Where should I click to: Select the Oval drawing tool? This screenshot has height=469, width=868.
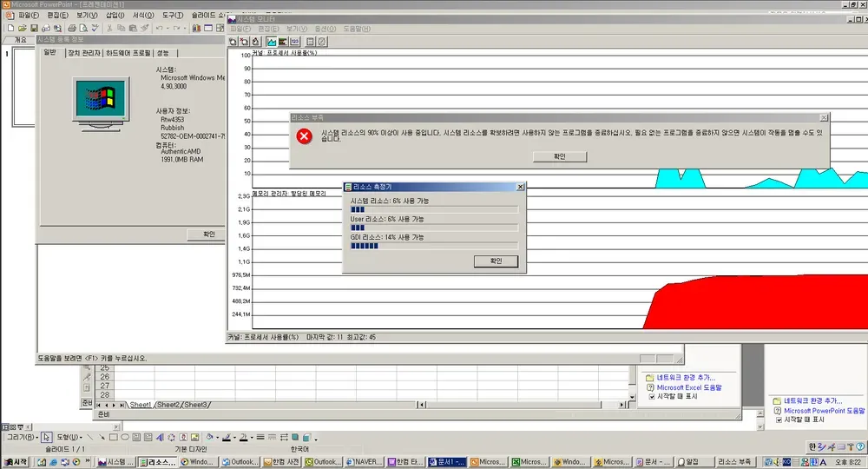click(x=125, y=438)
